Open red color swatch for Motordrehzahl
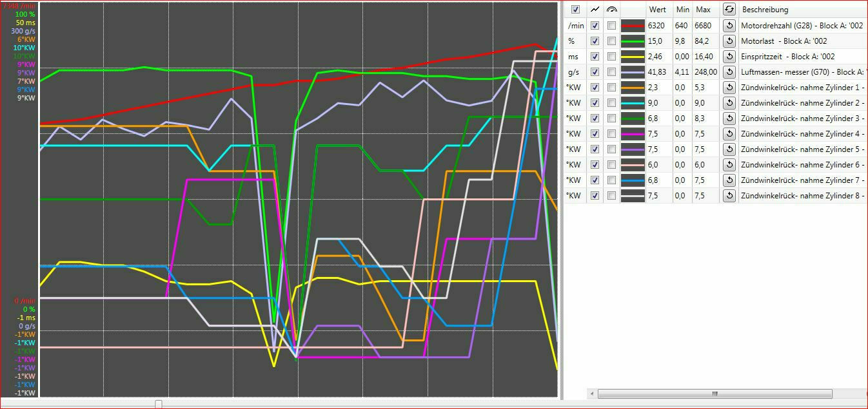 click(x=632, y=26)
